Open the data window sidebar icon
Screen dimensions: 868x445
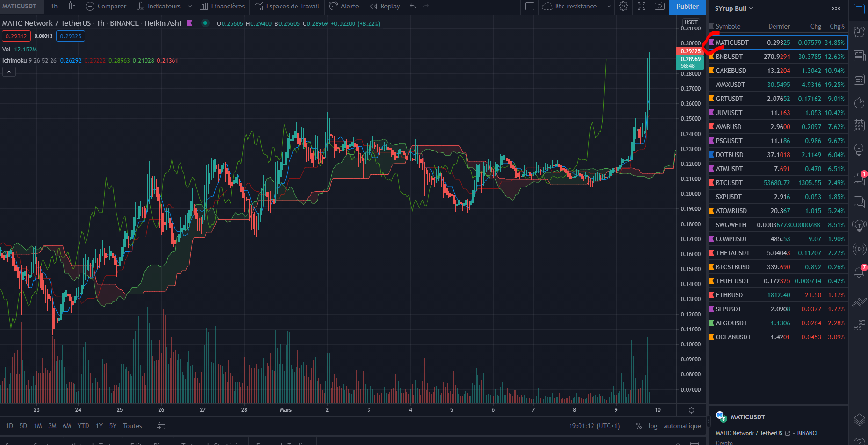859,79
